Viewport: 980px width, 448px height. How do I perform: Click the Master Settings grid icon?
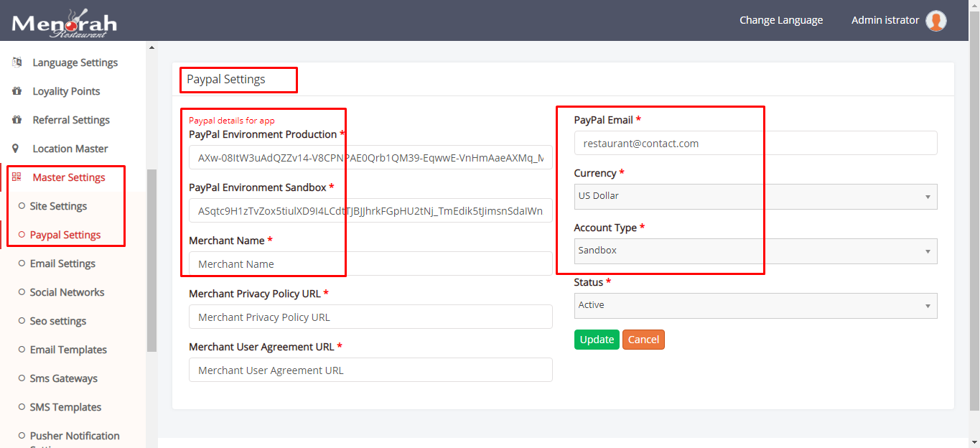click(17, 177)
